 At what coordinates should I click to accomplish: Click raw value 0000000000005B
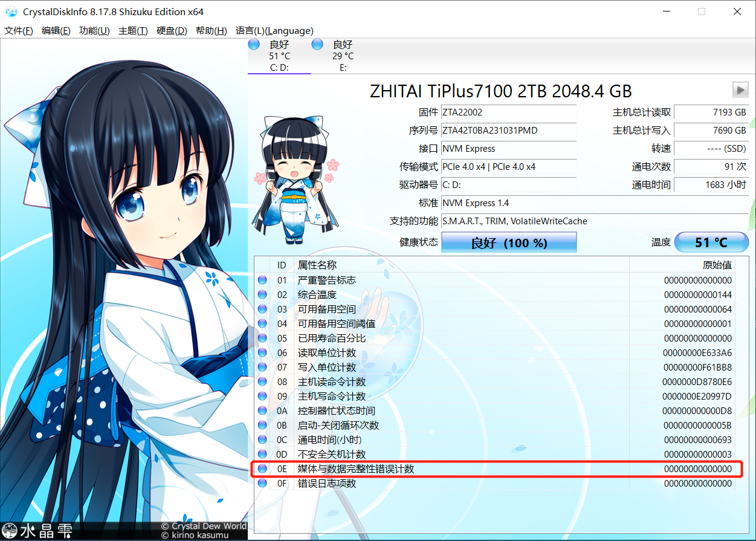coord(698,425)
